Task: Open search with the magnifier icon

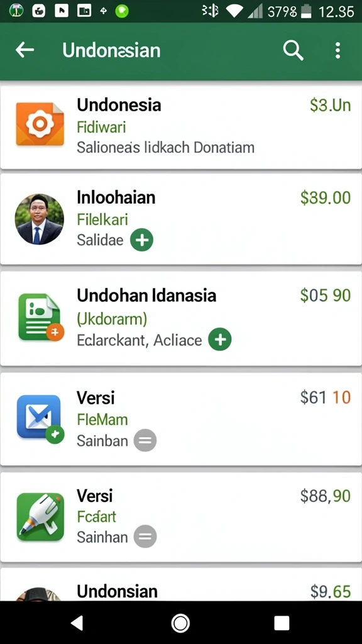Action: (x=293, y=50)
